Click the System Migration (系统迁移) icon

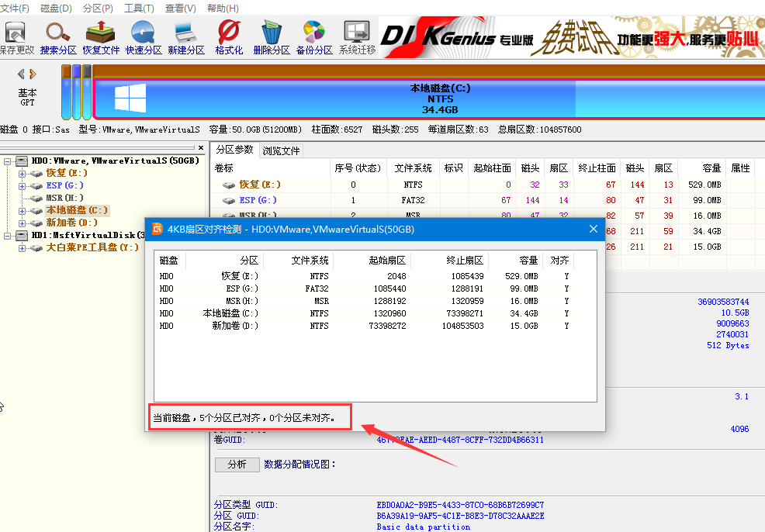pyautogui.click(x=357, y=33)
